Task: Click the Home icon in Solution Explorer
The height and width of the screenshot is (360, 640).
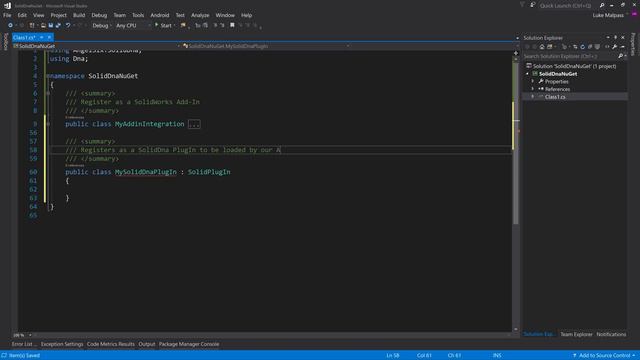Action: (x=542, y=47)
